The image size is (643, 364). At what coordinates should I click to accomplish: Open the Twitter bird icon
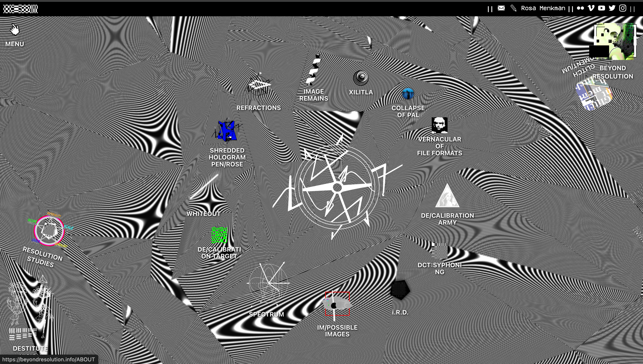(x=612, y=8)
